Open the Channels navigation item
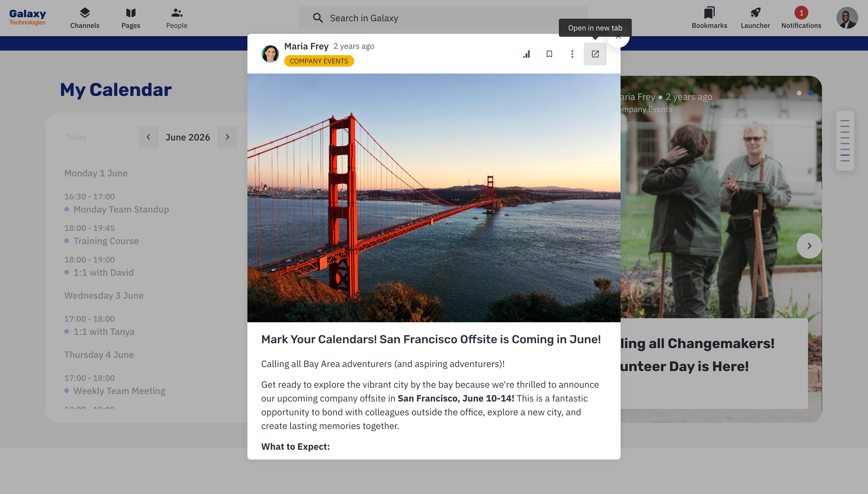Screen dimensions: 868x494 click(85, 18)
